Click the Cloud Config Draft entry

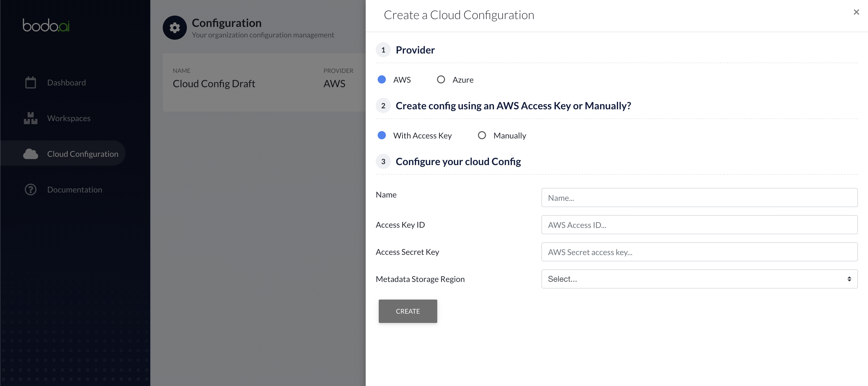[214, 84]
